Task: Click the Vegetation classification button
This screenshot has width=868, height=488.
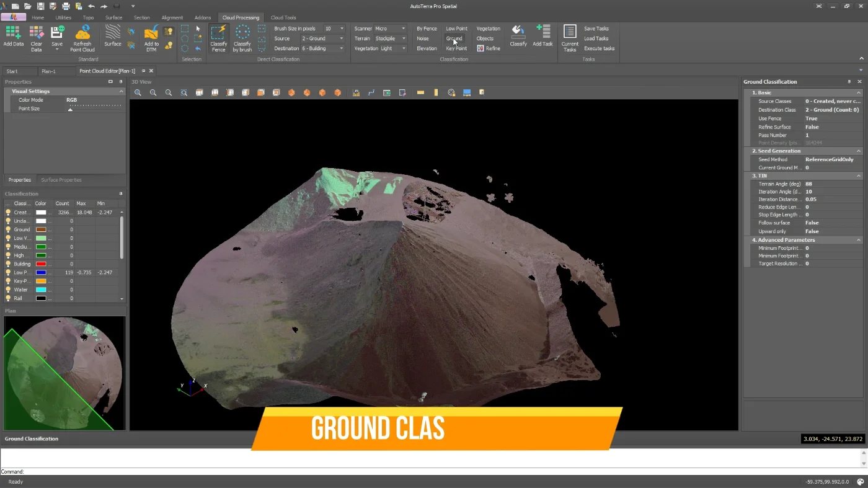Action: [x=488, y=29]
